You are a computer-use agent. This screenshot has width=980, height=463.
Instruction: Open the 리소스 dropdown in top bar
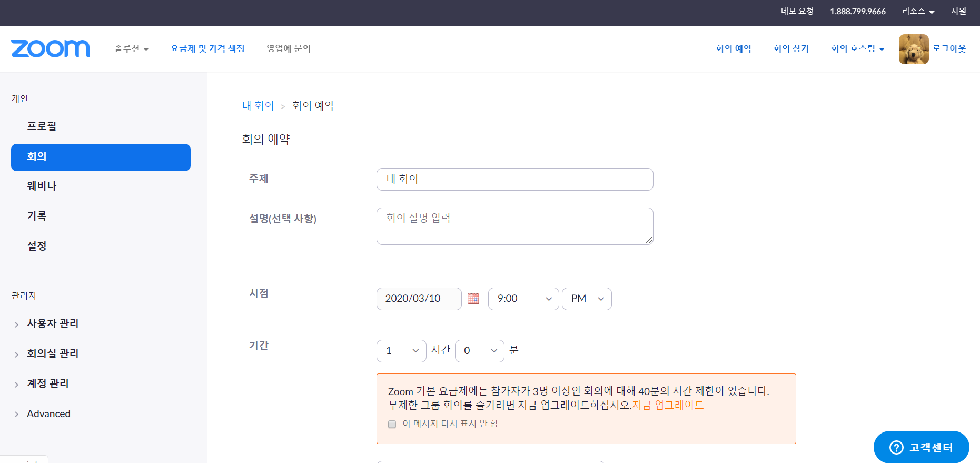tap(918, 11)
